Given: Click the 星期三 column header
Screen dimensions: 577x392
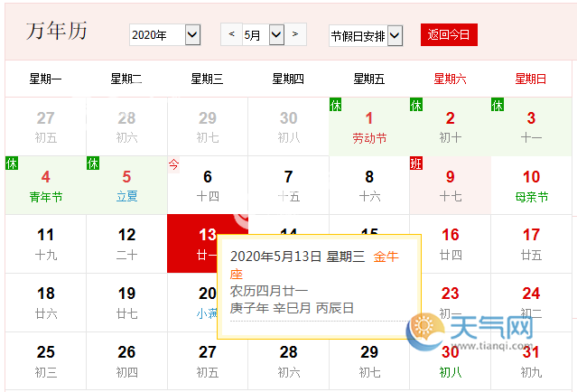Looking at the screenshot, I should click(x=207, y=79).
